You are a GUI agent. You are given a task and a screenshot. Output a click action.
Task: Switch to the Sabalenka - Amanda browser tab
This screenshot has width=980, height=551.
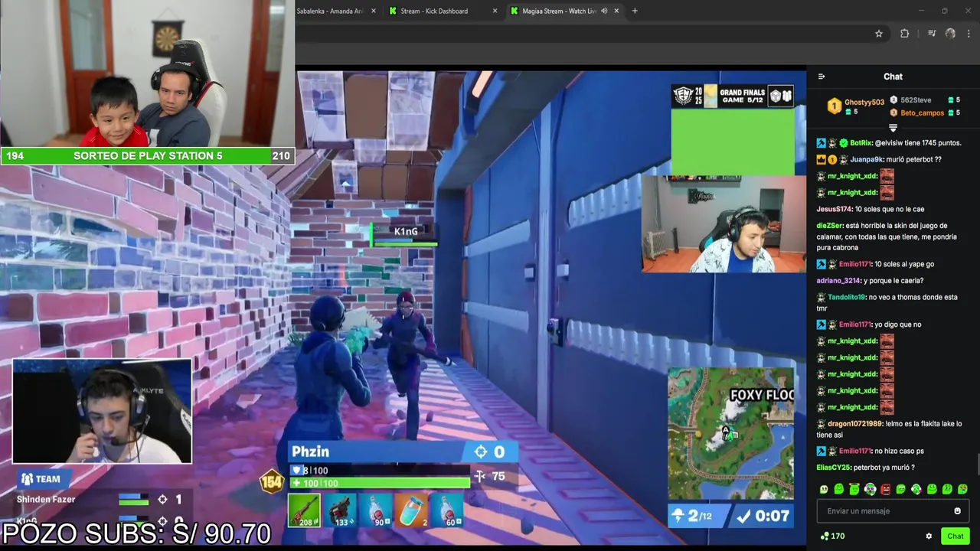pos(330,11)
